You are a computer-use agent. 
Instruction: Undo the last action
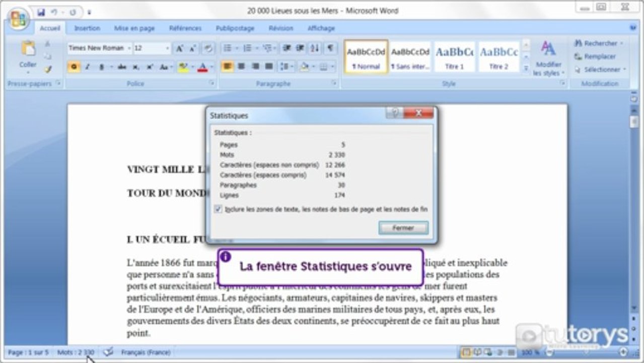(x=53, y=12)
